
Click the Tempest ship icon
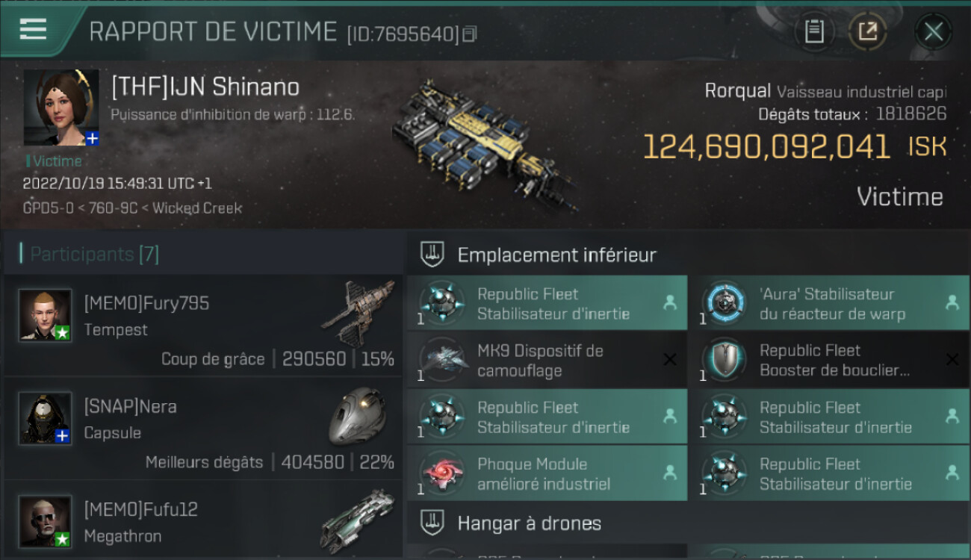coord(357,314)
